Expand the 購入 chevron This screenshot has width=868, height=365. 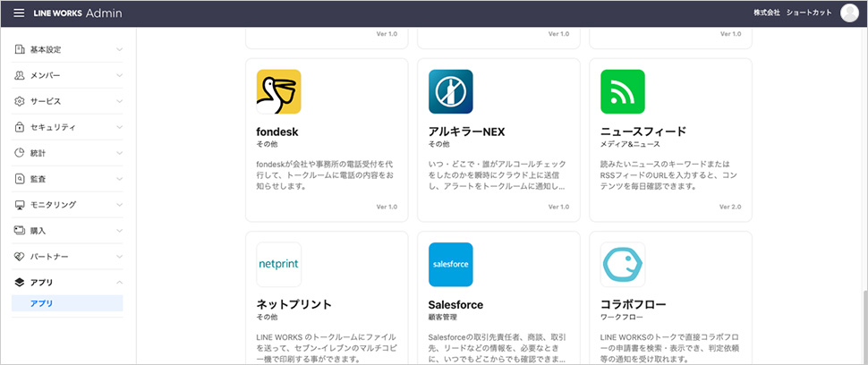click(119, 231)
